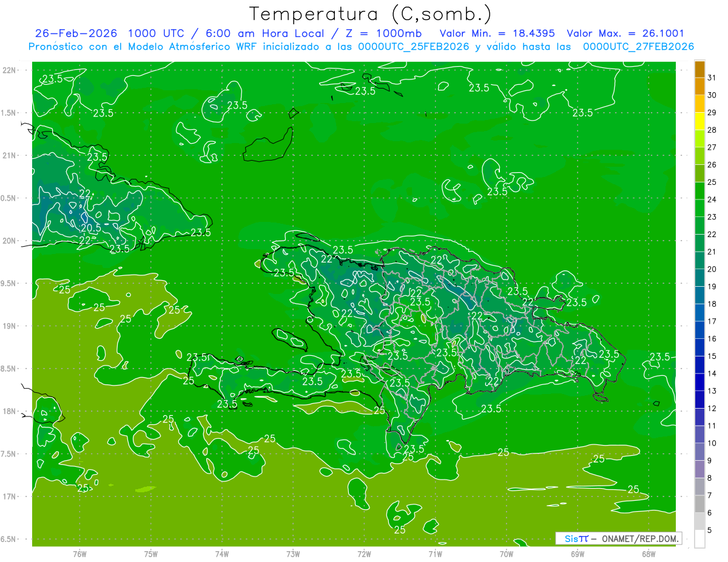Click the '76W' longitude label
The image size is (728, 562).
coord(79,554)
